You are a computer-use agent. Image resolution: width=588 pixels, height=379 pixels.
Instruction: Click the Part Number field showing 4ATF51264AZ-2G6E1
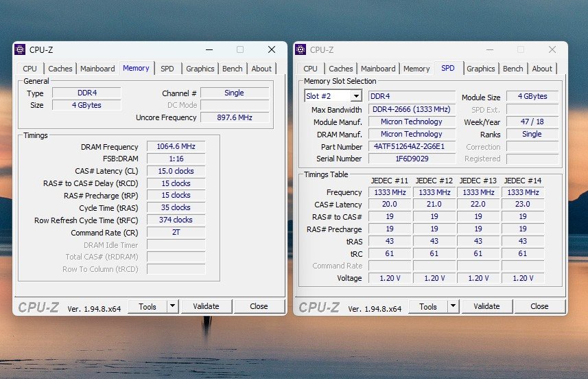click(412, 147)
